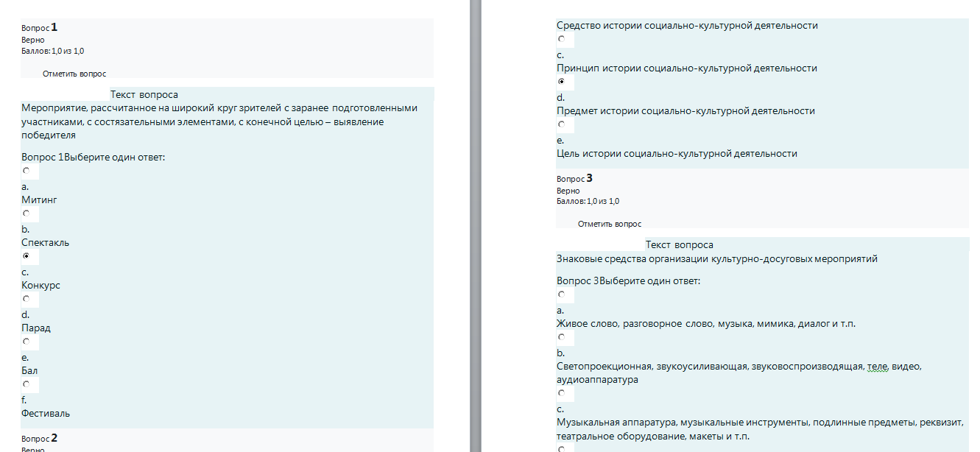Click the Вопрос 1 heading
Screen dimensions: 980x452
tap(40, 27)
